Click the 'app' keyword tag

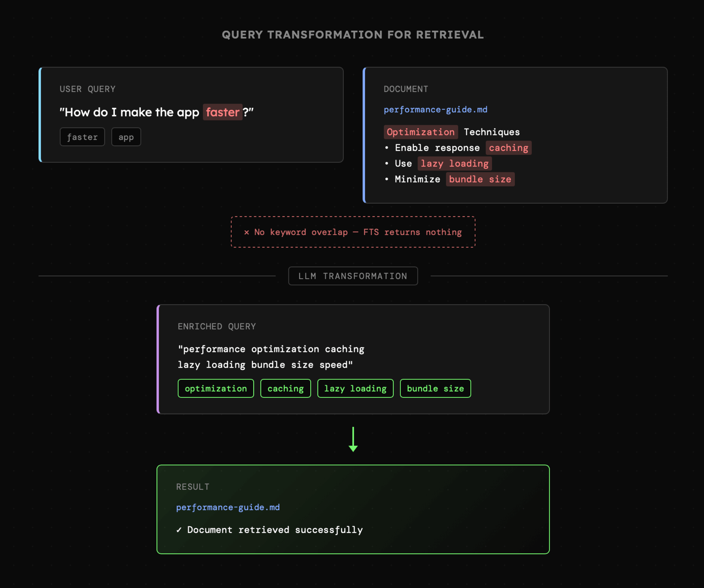[x=126, y=137]
